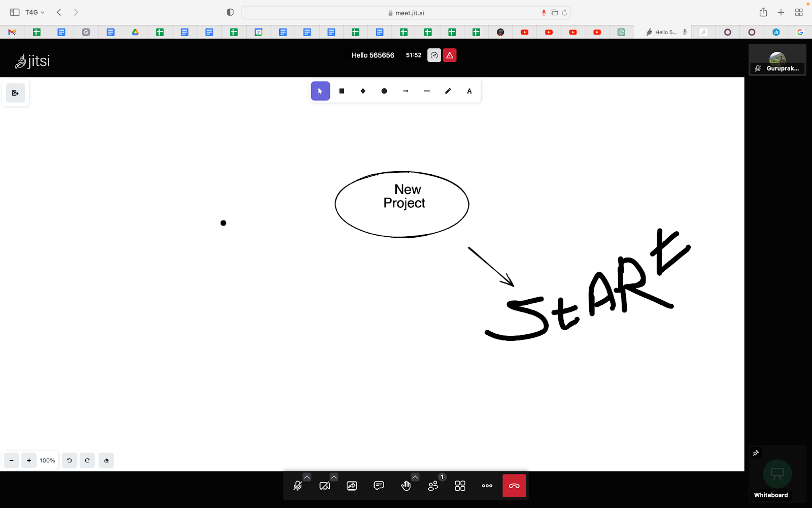
Task: Open the chat panel
Action: pos(379,486)
